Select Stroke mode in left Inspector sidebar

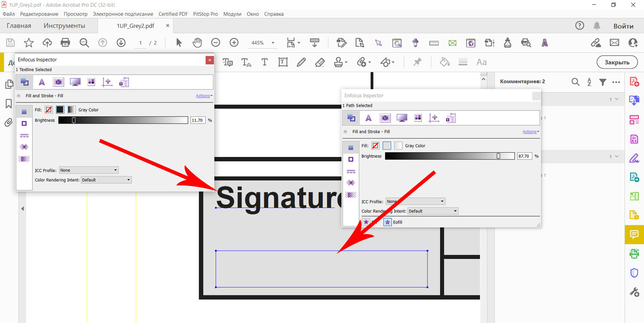coord(24,123)
